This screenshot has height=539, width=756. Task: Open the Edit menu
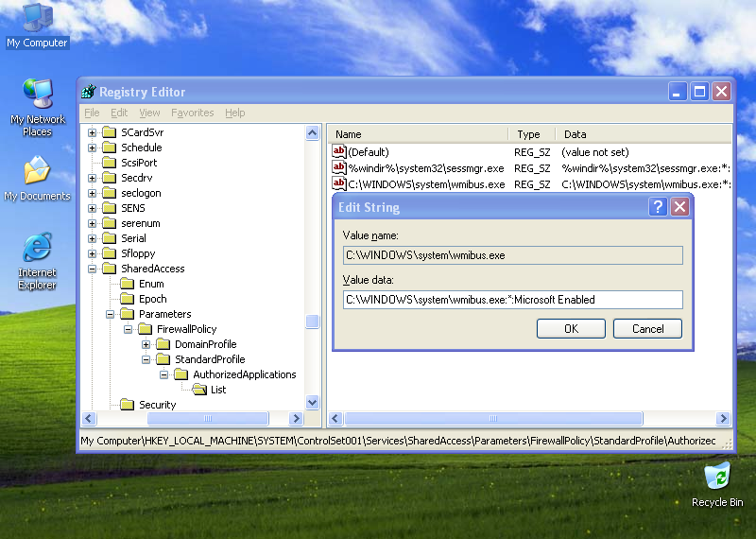click(x=119, y=113)
